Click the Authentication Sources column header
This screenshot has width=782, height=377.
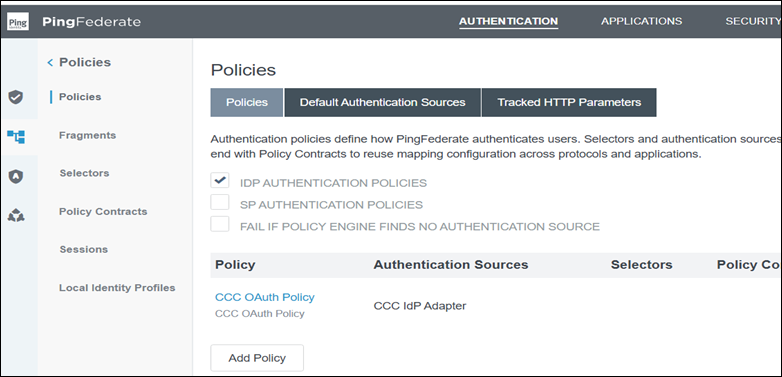451,265
